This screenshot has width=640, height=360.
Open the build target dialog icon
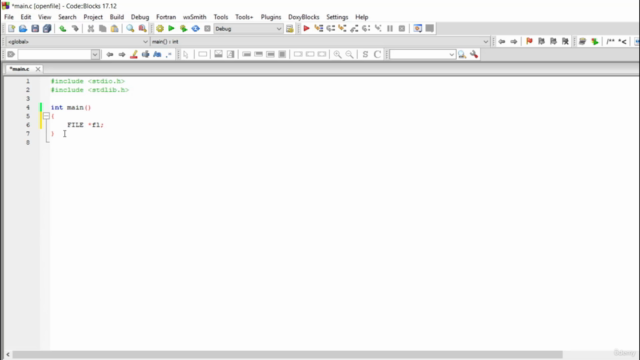pyautogui.click(x=290, y=29)
